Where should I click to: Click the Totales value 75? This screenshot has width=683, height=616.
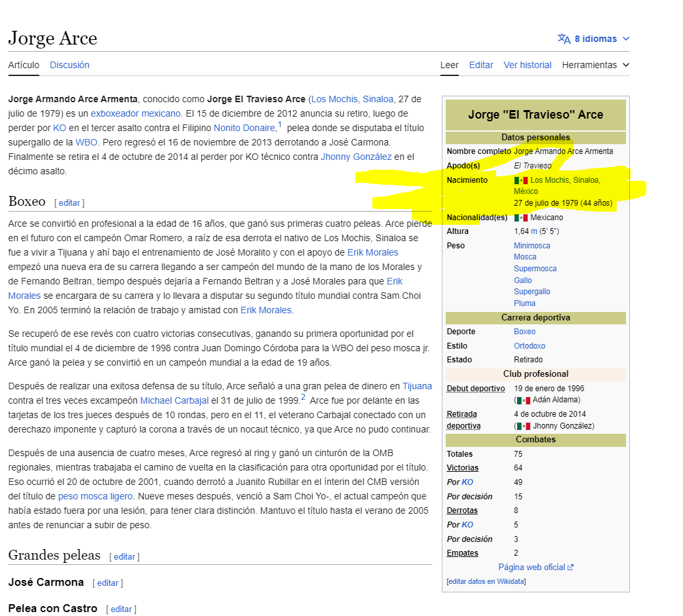(x=518, y=454)
